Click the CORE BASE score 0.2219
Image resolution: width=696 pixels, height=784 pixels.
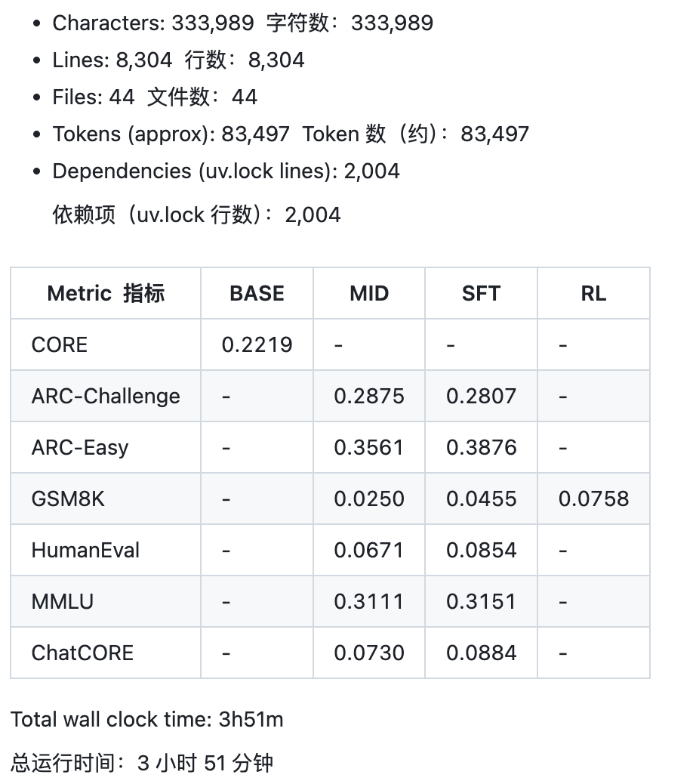pyautogui.click(x=257, y=345)
